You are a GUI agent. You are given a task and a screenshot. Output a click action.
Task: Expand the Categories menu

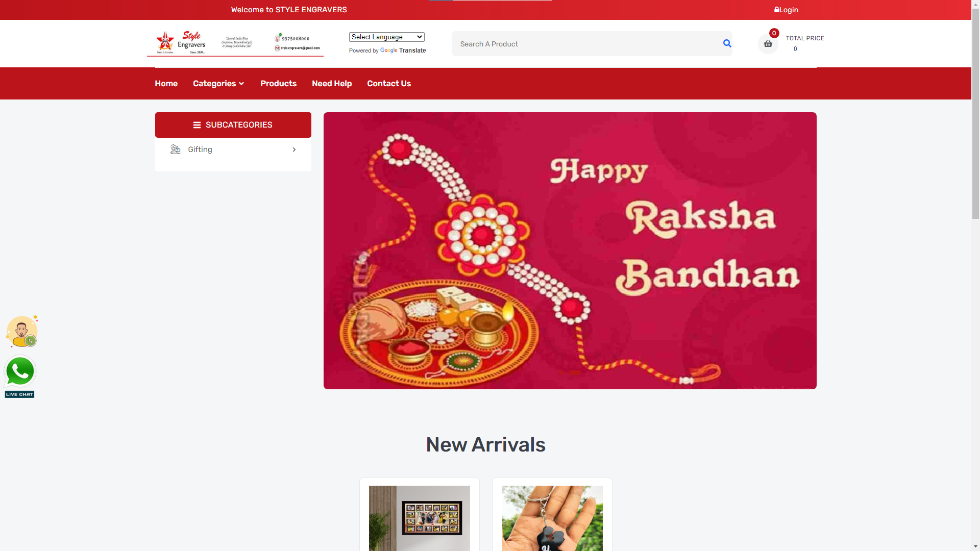[218, 84]
